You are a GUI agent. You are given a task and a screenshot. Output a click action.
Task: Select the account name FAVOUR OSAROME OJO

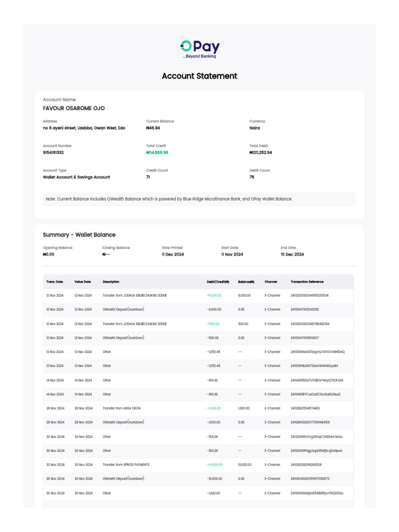74,108
